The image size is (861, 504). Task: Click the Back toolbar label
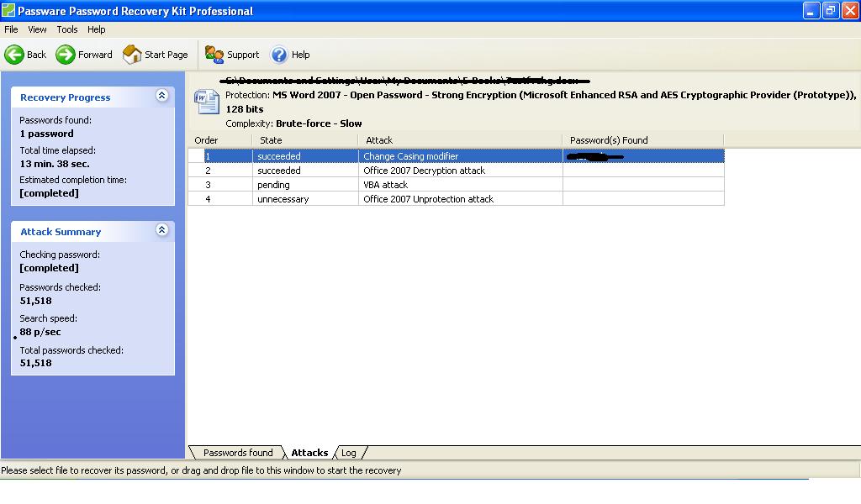pos(36,55)
